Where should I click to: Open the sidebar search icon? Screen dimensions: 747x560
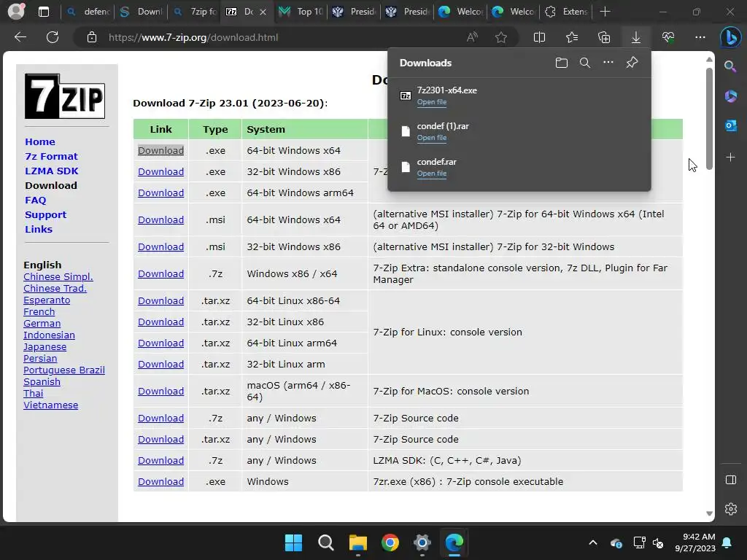coord(730,66)
